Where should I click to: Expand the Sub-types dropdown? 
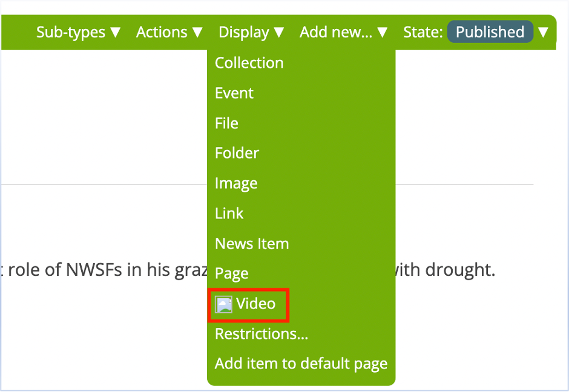(x=78, y=32)
